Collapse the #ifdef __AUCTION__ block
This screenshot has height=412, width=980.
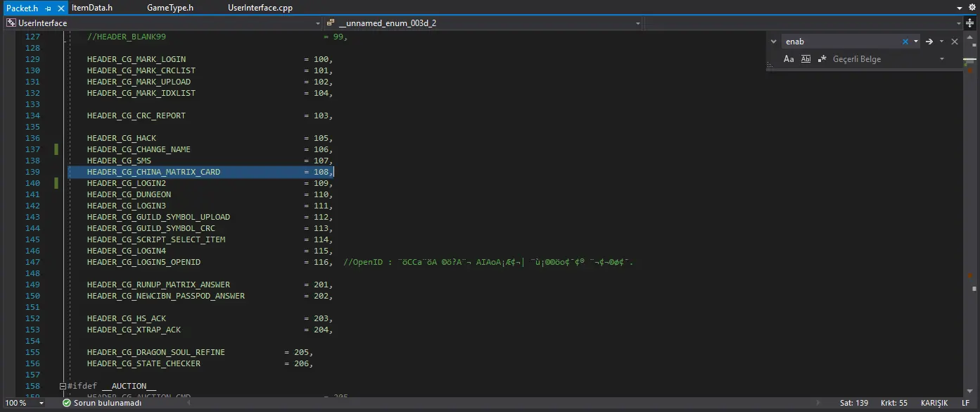(x=63, y=386)
